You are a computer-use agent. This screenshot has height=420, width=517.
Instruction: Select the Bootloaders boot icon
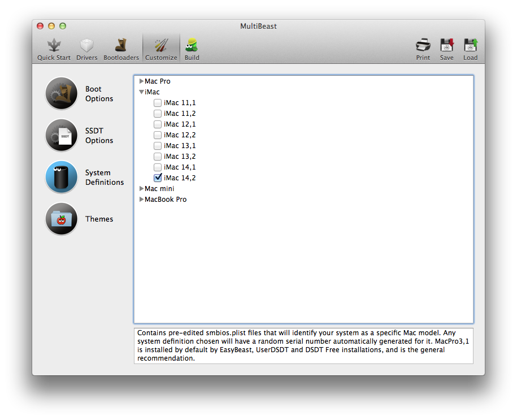121,45
